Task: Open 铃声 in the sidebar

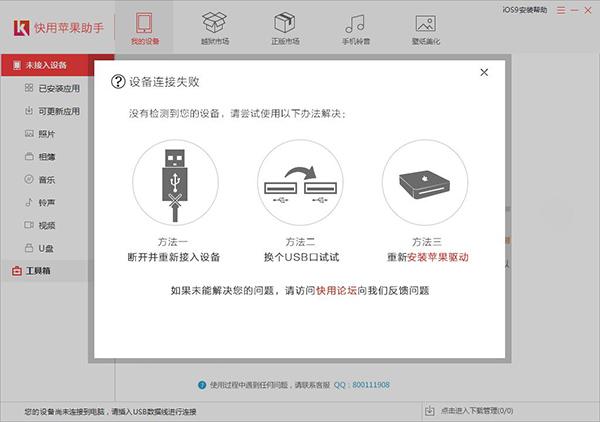Action: tap(40, 202)
